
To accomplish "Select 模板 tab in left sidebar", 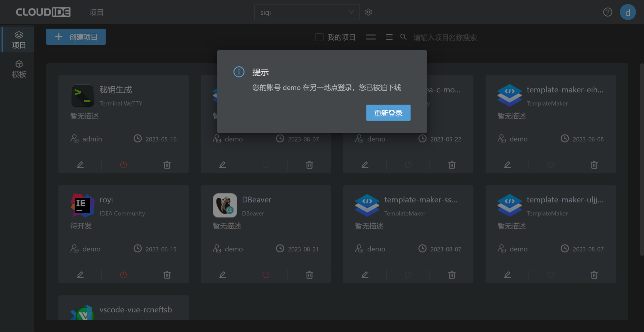I will click(19, 69).
